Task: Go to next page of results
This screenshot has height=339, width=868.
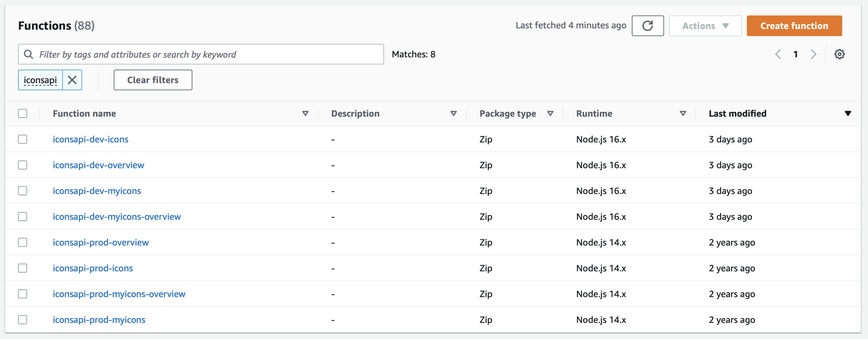Action: 813,54
